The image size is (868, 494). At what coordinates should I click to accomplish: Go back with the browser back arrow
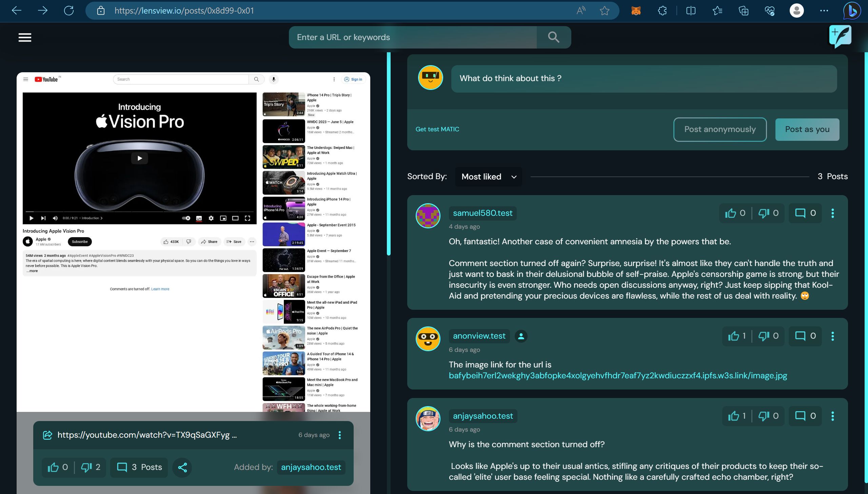point(16,11)
